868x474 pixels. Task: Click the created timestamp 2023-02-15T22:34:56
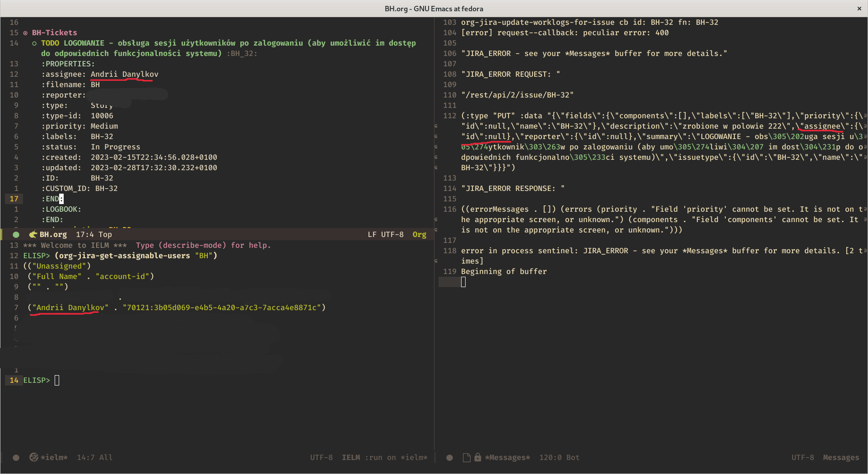[x=154, y=157]
